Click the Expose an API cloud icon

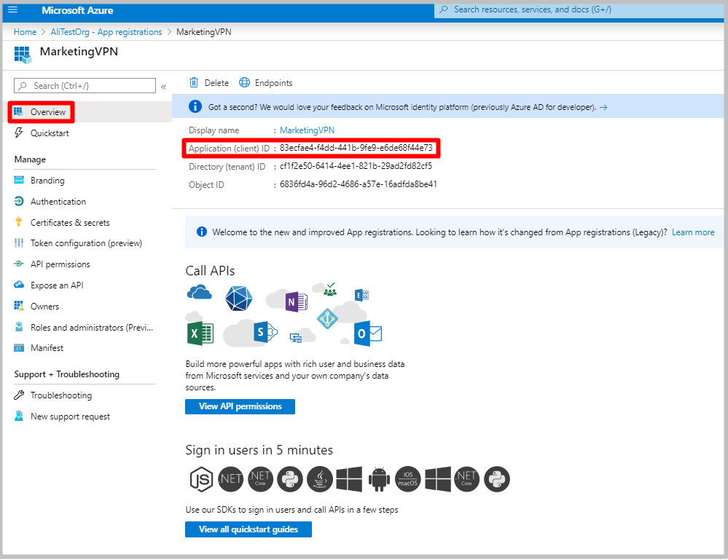tap(18, 285)
